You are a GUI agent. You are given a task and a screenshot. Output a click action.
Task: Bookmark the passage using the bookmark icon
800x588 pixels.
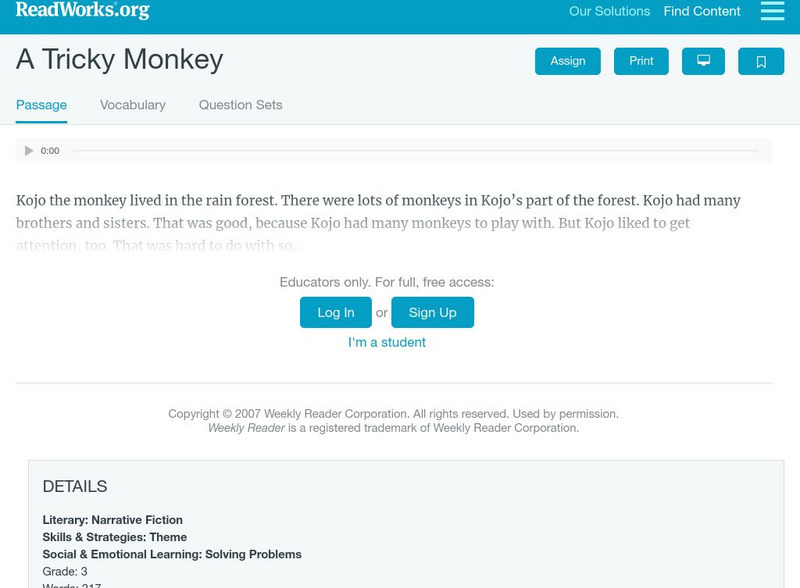(762, 60)
